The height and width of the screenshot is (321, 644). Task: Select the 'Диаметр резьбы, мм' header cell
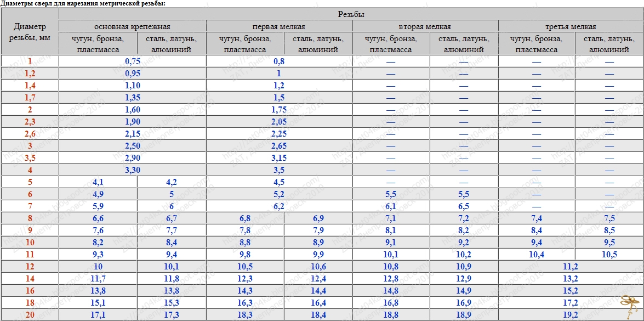point(30,33)
